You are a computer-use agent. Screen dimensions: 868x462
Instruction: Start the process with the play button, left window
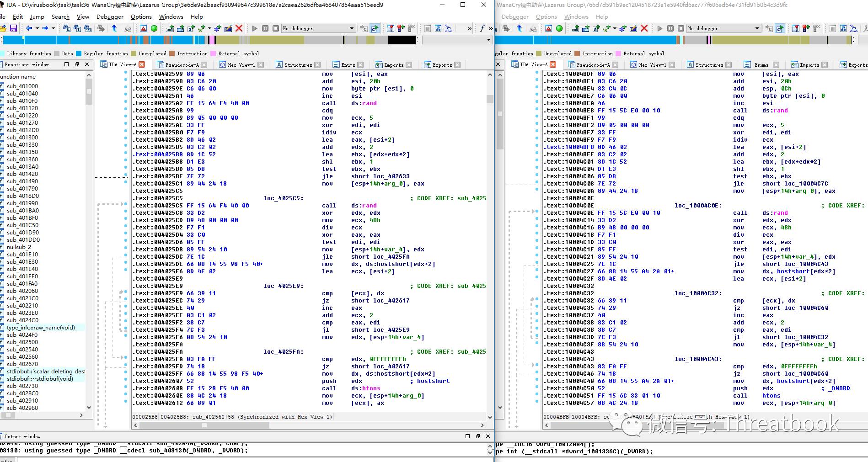coord(255,28)
